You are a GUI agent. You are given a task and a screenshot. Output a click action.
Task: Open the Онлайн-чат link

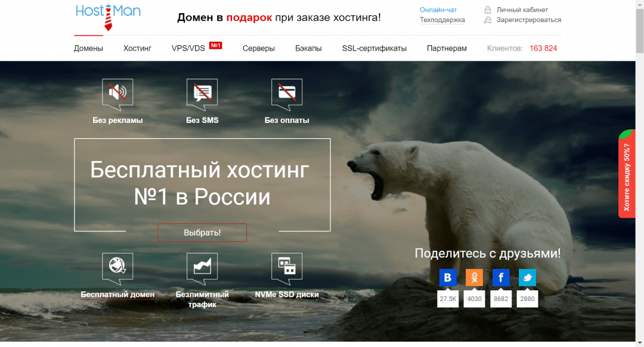click(x=438, y=10)
